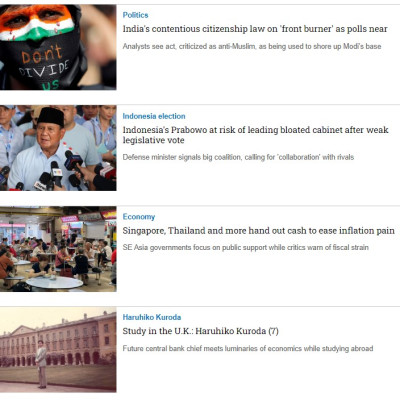This screenshot has width=400, height=400.
Task: Open the Indonesia election category link
Action: point(154,116)
